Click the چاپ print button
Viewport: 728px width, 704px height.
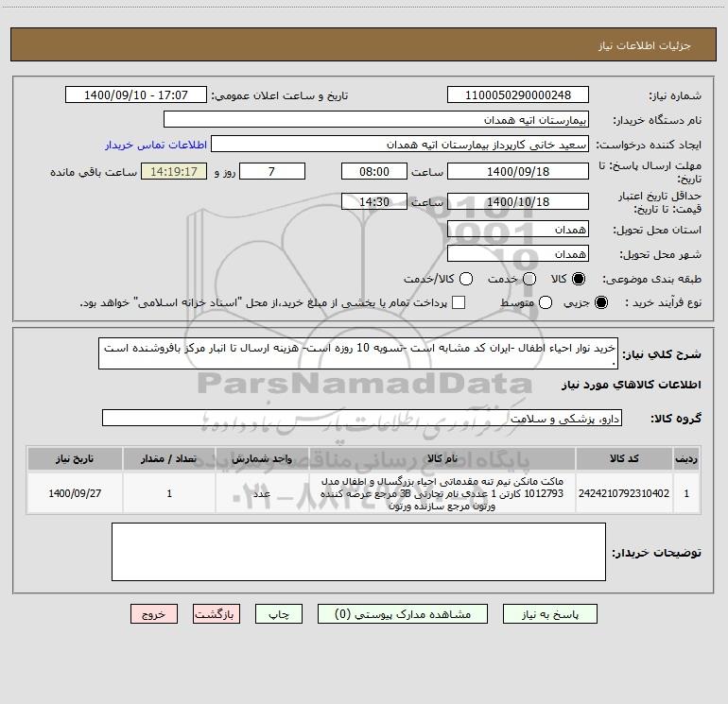tap(279, 614)
